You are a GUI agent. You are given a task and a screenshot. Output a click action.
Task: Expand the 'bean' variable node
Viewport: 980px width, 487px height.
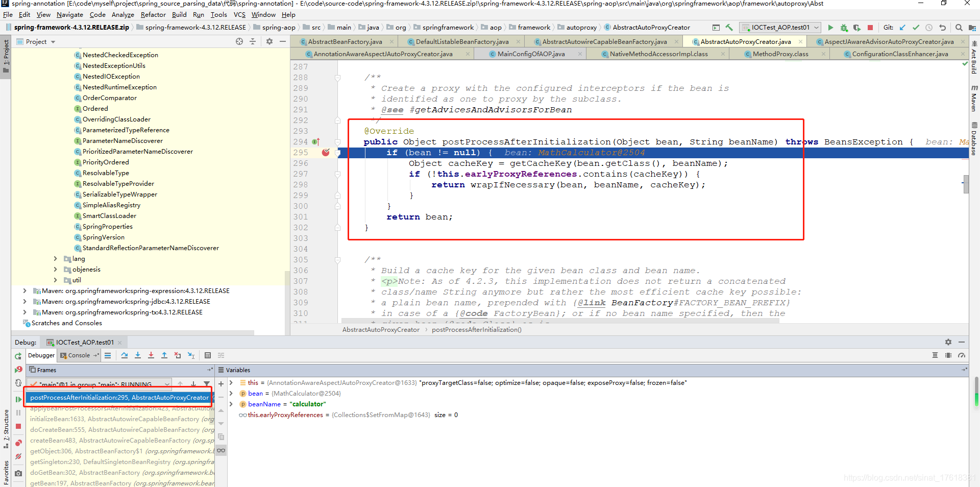[231, 393]
